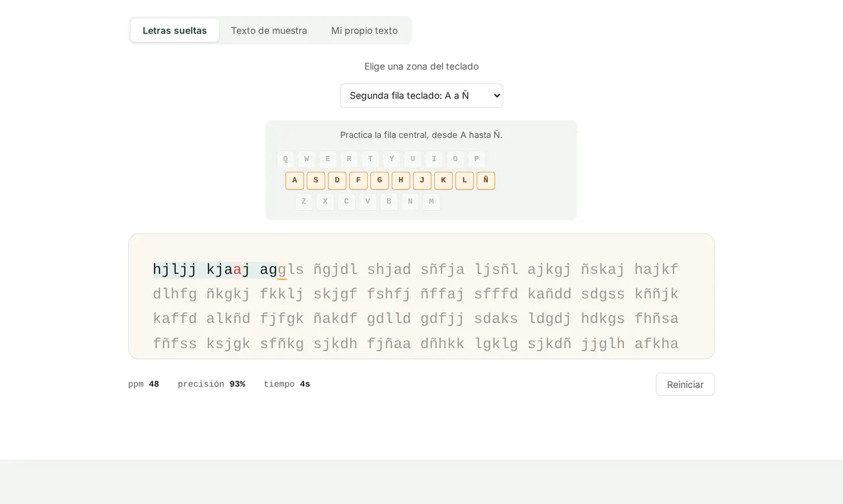Click the current word aggls
The image size is (843, 504).
[x=282, y=270]
